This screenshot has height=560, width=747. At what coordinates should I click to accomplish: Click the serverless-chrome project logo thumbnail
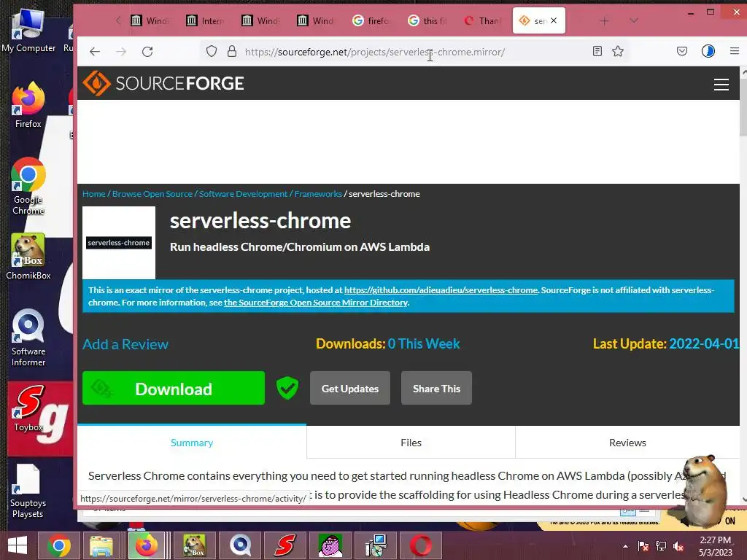[119, 242]
